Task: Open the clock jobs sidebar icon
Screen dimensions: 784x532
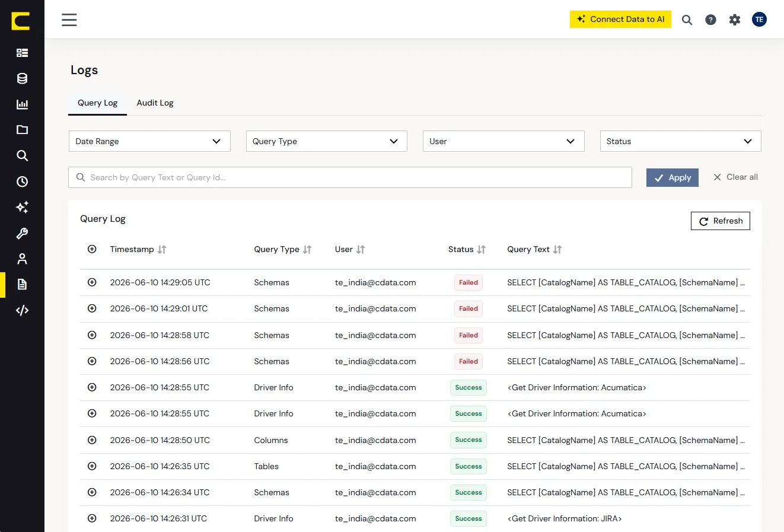Action: tap(22, 181)
